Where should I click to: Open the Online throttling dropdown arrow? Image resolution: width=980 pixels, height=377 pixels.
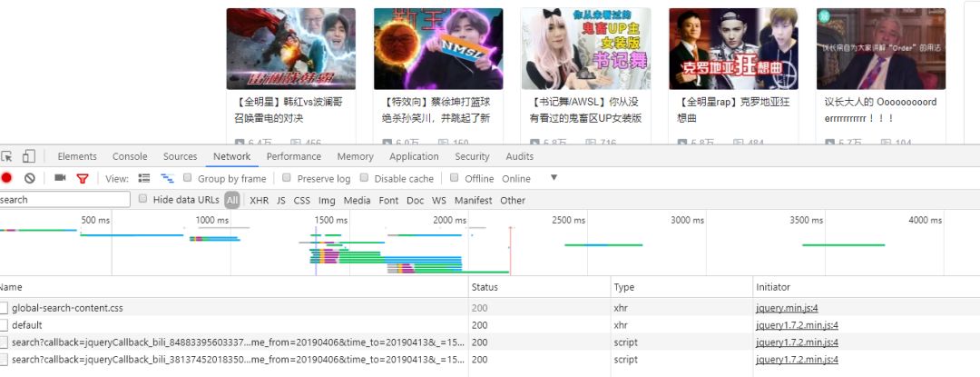554,177
